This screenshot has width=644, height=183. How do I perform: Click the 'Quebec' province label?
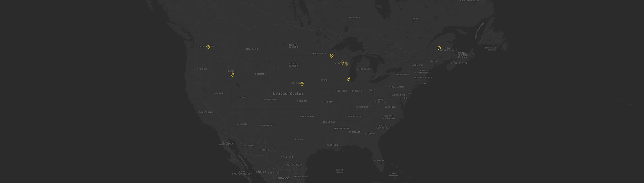click(415, 19)
